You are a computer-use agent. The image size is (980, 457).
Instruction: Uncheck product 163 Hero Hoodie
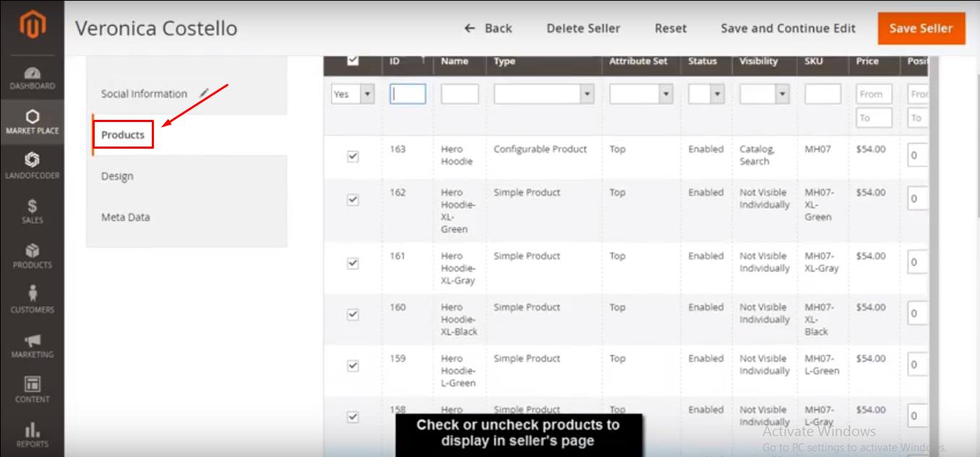[x=353, y=154]
